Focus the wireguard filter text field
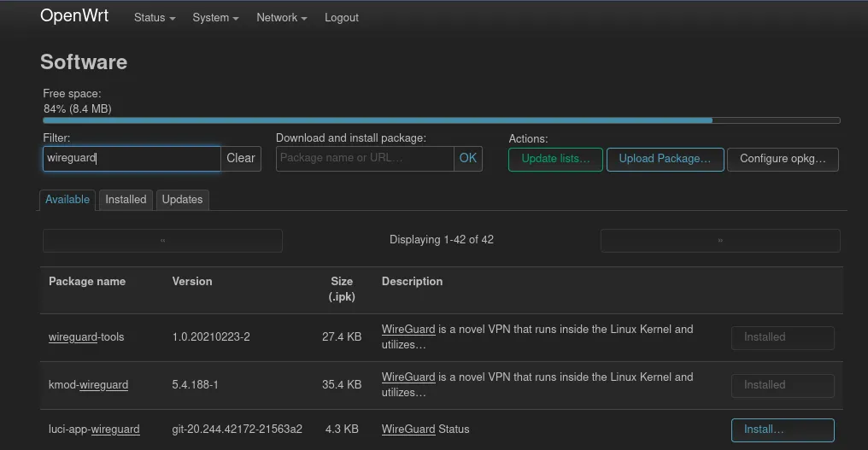Screen dimensions: 868x450 132,158
